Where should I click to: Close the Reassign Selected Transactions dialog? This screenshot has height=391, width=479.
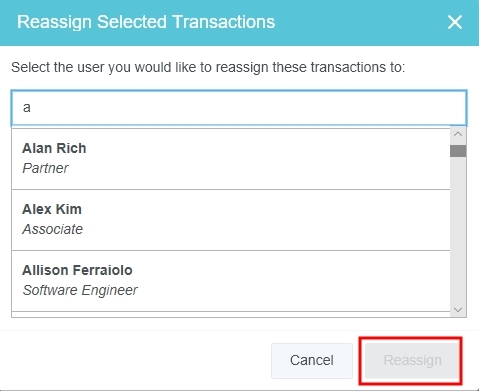pyautogui.click(x=455, y=22)
